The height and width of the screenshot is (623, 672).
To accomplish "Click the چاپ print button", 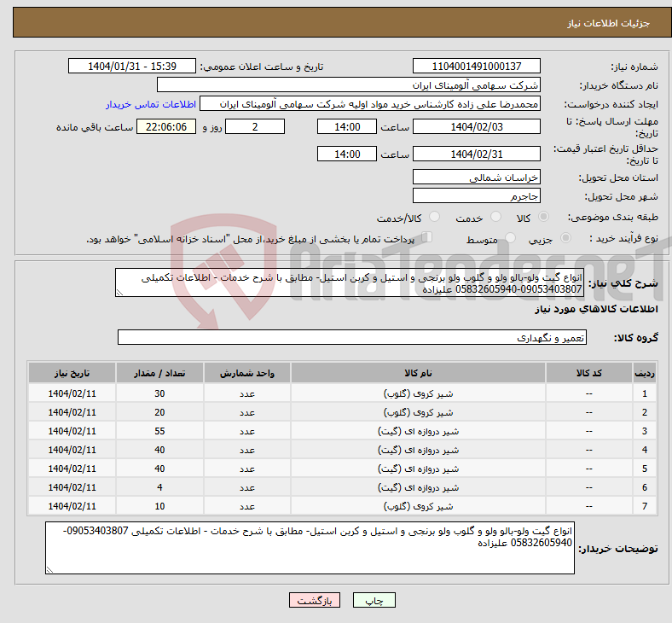I will click(374, 600).
